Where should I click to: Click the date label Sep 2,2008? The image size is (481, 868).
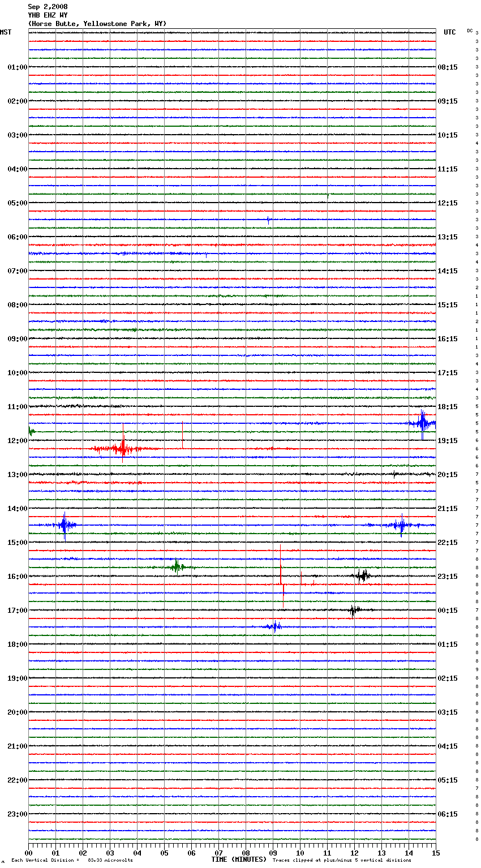(x=48, y=7)
